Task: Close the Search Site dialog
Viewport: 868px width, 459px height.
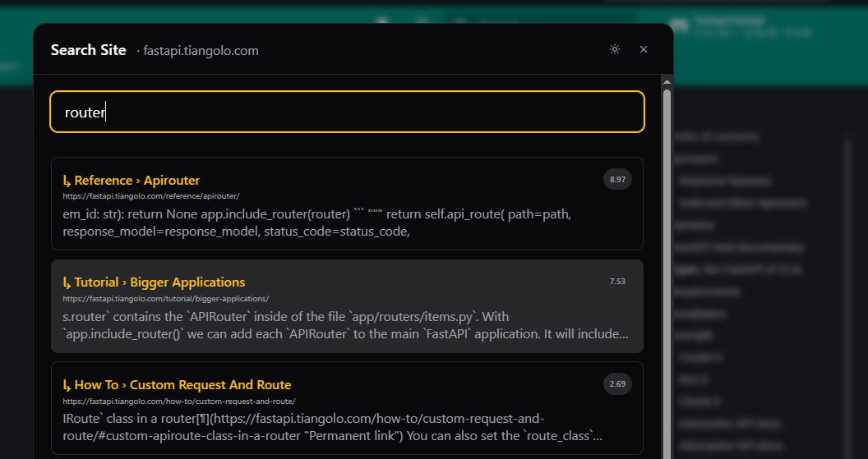Action: 644,49
